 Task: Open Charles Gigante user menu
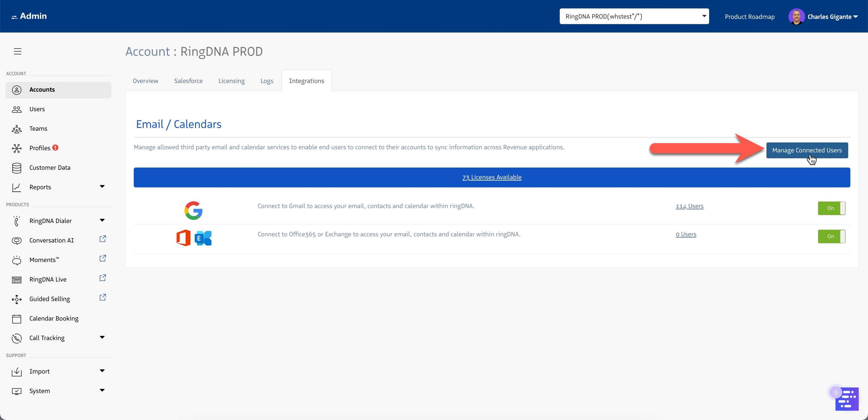[832, 16]
